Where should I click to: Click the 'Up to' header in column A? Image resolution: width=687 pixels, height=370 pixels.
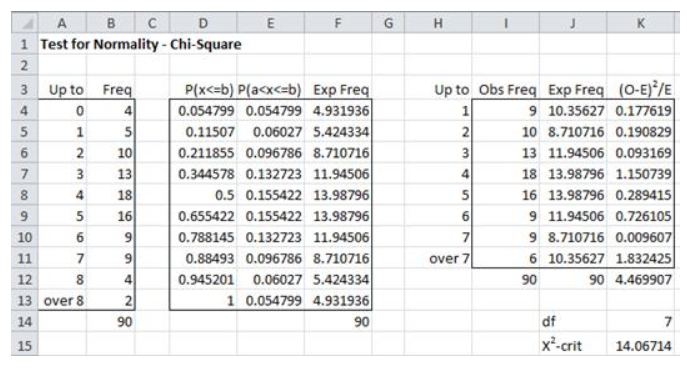62,89
